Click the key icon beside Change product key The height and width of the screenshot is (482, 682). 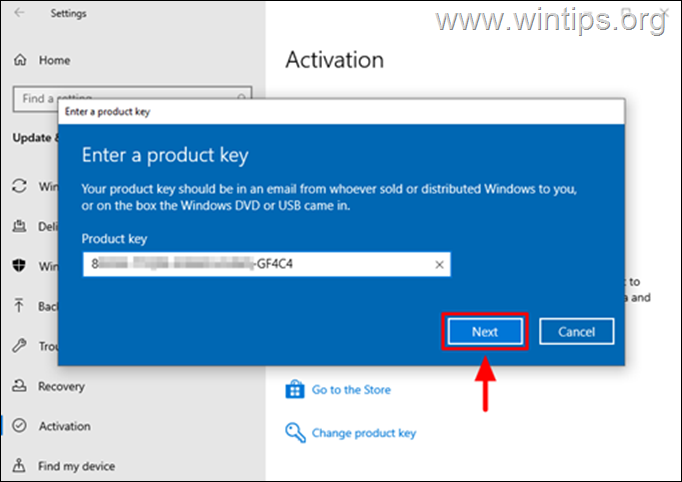pos(295,432)
